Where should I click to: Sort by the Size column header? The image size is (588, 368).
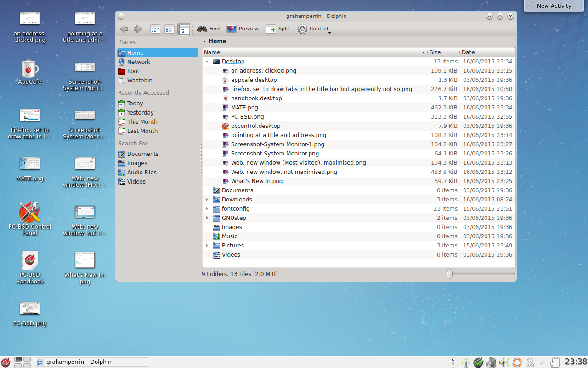tap(443, 52)
